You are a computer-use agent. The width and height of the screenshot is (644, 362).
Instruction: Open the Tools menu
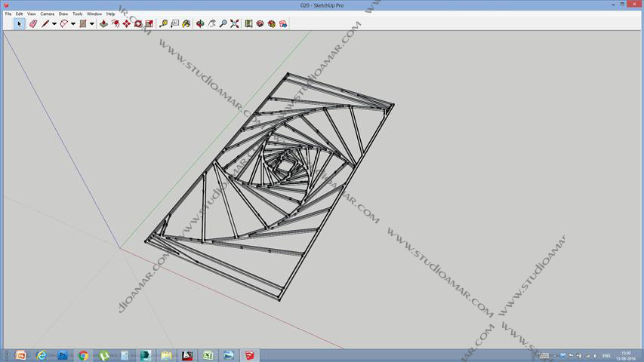(77, 14)
